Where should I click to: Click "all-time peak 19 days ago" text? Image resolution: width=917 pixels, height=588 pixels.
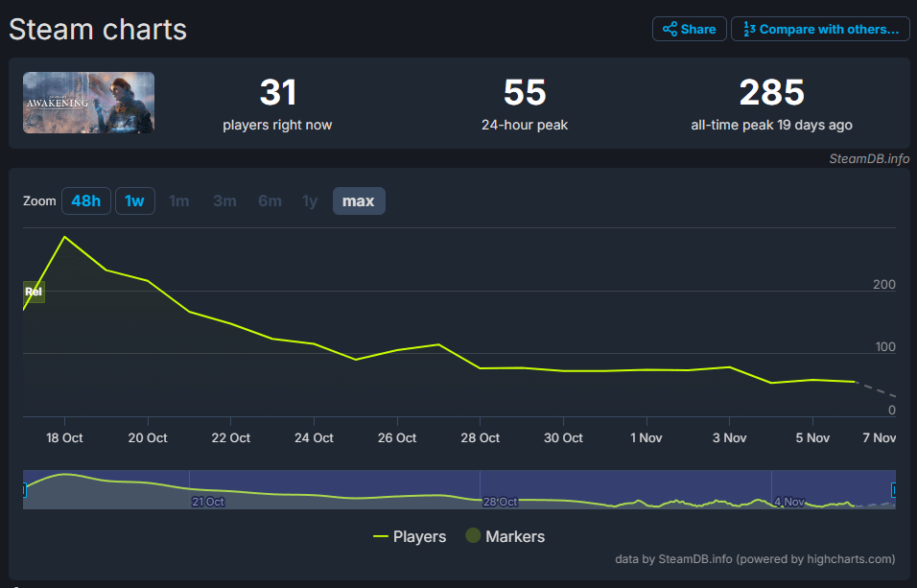771,126
